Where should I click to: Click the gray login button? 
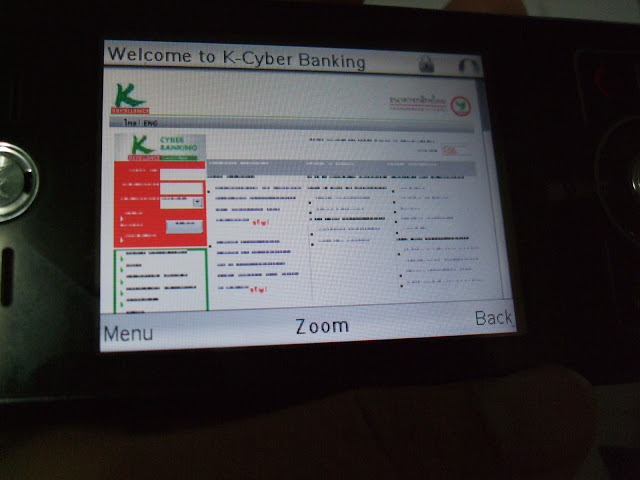(x=184, y=227)
